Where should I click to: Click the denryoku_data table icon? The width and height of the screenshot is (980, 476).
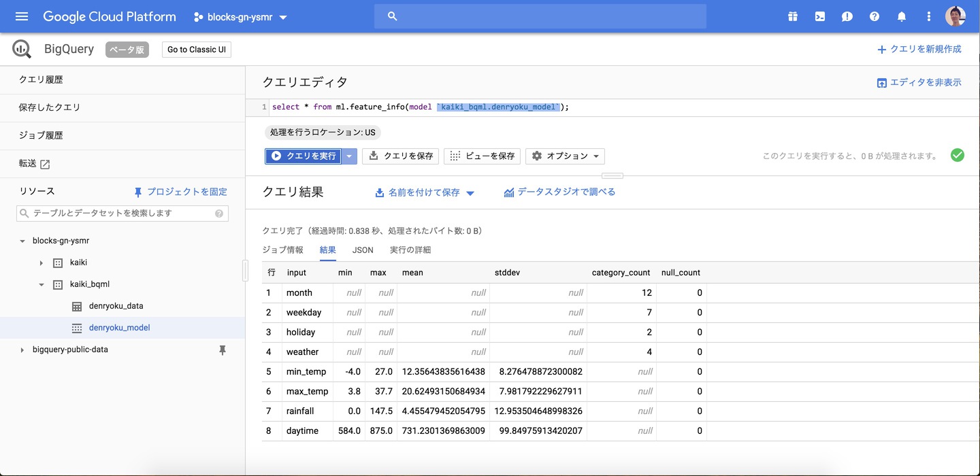click(77, 306)
